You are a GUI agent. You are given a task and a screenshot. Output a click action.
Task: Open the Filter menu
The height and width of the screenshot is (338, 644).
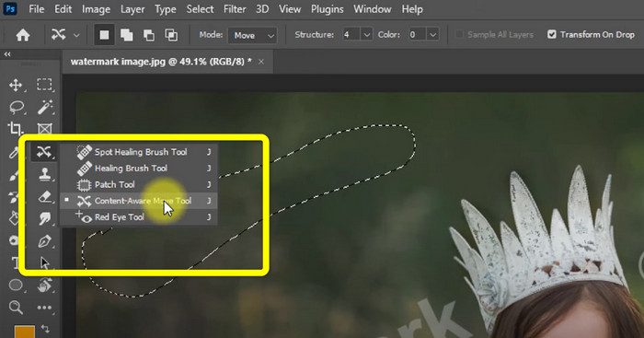coord(235,9)
